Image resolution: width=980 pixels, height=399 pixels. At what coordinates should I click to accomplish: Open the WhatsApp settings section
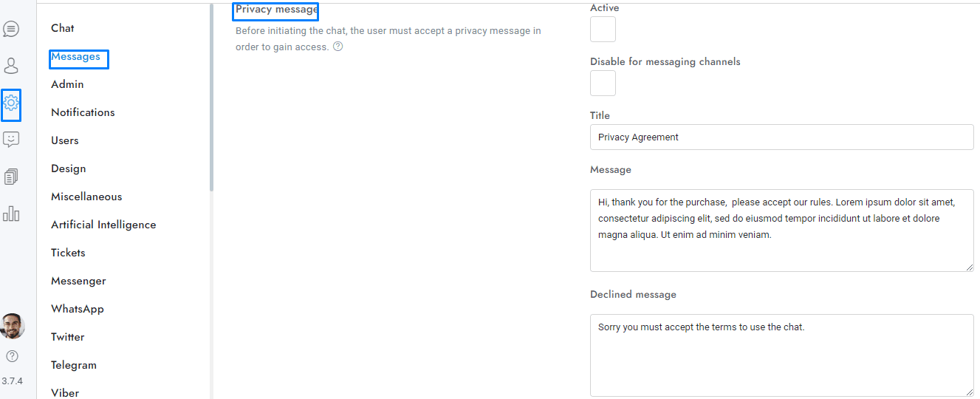click(x=78, y=309)
